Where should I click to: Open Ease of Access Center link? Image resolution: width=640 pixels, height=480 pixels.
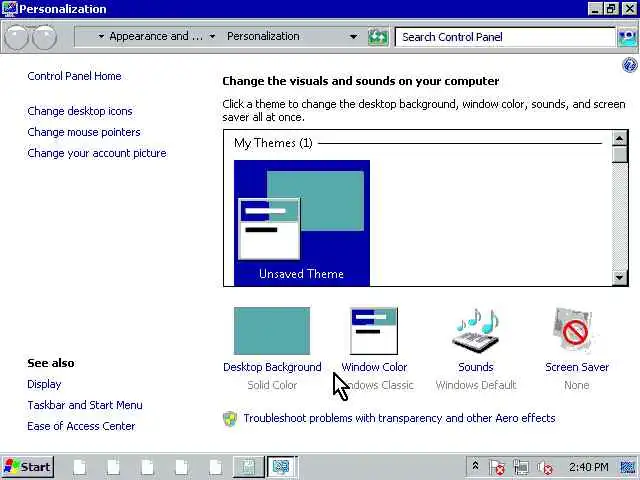(x=81, y=426)
